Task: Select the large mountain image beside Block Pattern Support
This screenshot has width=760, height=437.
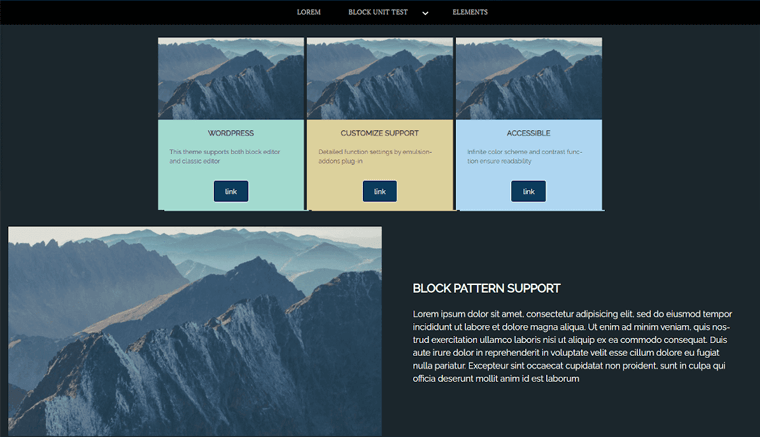Action: click(x=195, y=331)
